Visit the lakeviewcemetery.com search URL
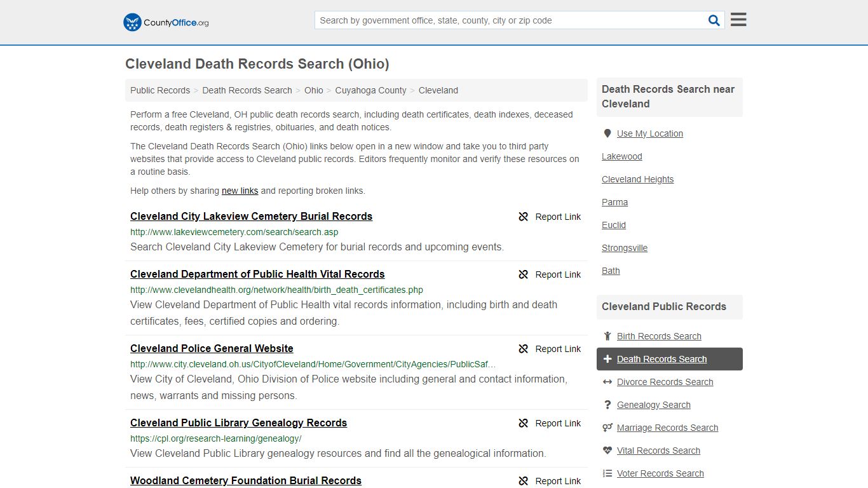 click(234, 232)
